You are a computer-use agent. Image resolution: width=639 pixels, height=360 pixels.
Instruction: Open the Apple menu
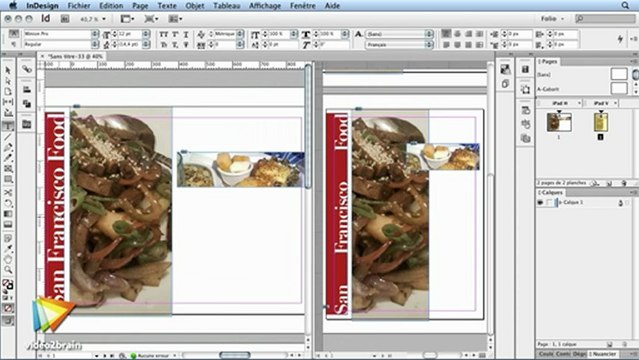[x=13, y=5]
